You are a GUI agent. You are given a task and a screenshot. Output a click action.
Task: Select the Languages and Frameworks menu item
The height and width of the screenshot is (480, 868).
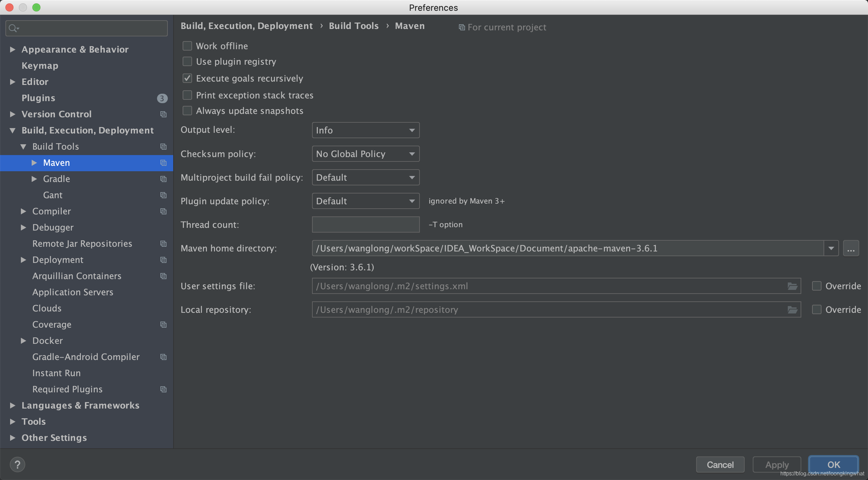point(80,405)
